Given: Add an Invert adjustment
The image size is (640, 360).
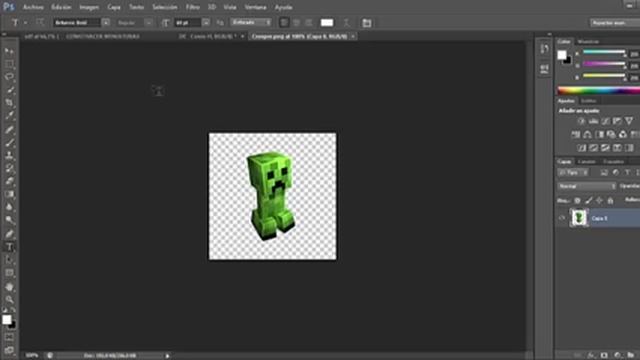Looking at the screenshot, I should pos(581,147).
